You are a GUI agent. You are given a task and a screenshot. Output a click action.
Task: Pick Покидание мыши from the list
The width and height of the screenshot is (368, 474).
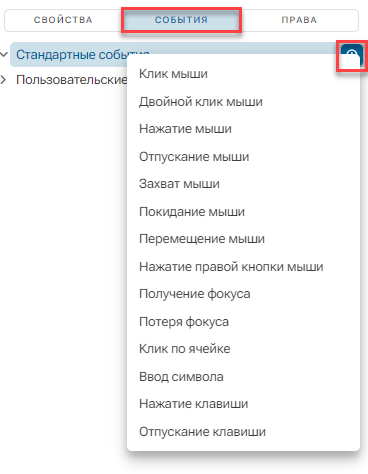coord(243,211)
